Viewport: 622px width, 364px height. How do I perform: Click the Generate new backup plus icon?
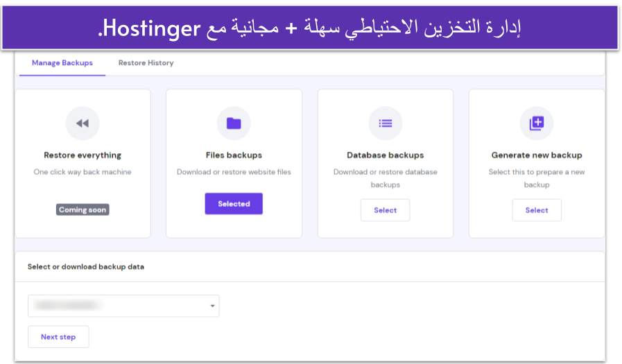(537, 123)
